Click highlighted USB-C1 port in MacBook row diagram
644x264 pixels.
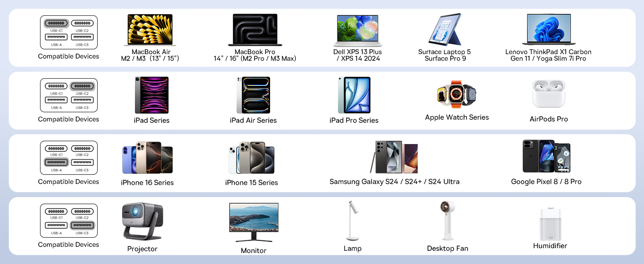56,23
